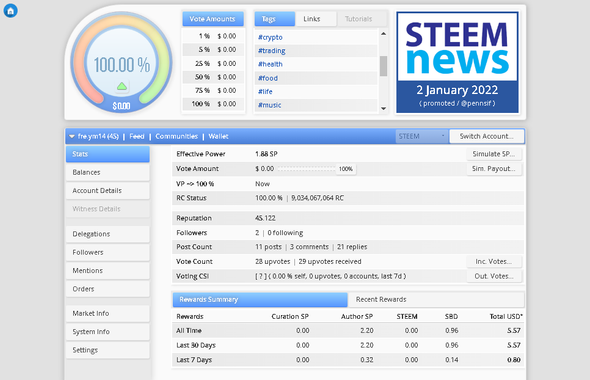Open the #crypto tag
Viewport: 590px width, 380px height.
270,37
